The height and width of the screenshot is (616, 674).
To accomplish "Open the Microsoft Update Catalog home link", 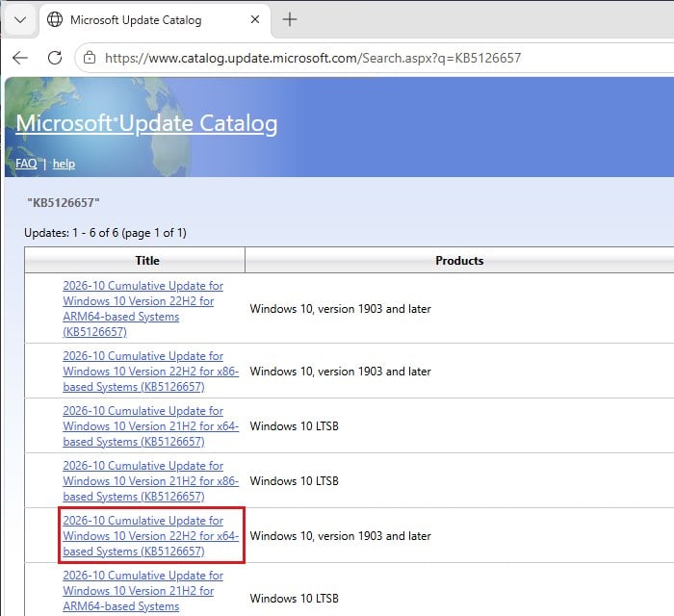I will [x=146, y=124].
